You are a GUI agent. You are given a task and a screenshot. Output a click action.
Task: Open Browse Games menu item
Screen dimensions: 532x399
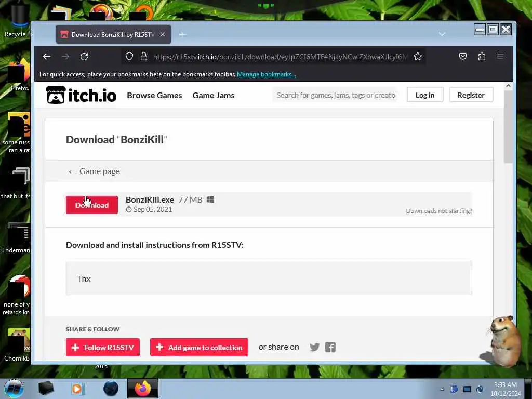(x=154, y=96)
